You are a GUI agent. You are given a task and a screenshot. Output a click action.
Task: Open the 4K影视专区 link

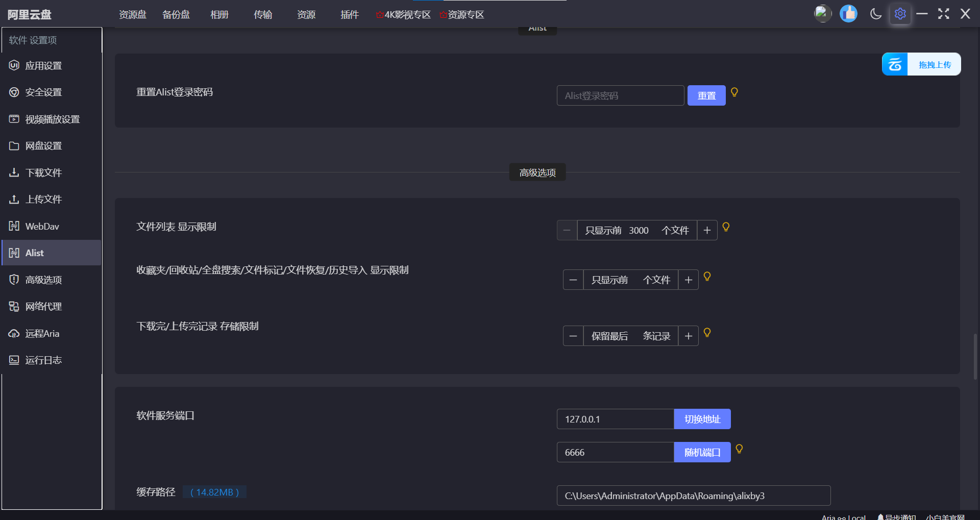pyautogui.click(x=403, y=14)
